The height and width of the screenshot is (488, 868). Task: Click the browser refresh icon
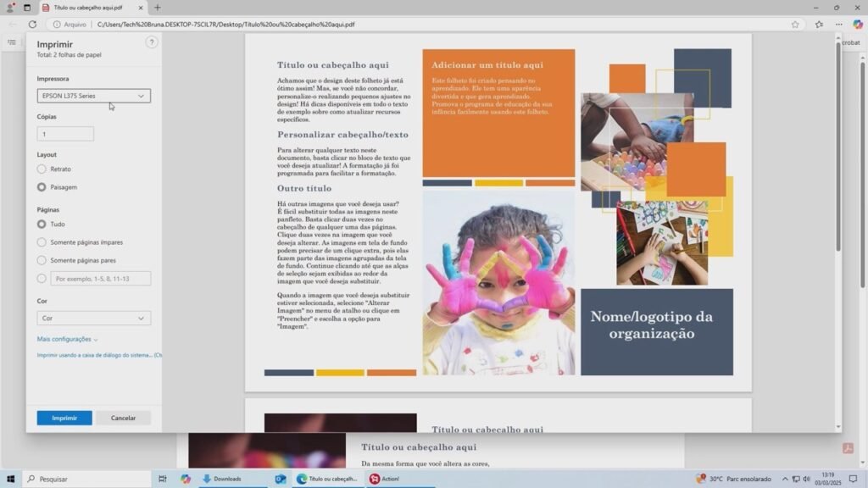tap(32, 25)
